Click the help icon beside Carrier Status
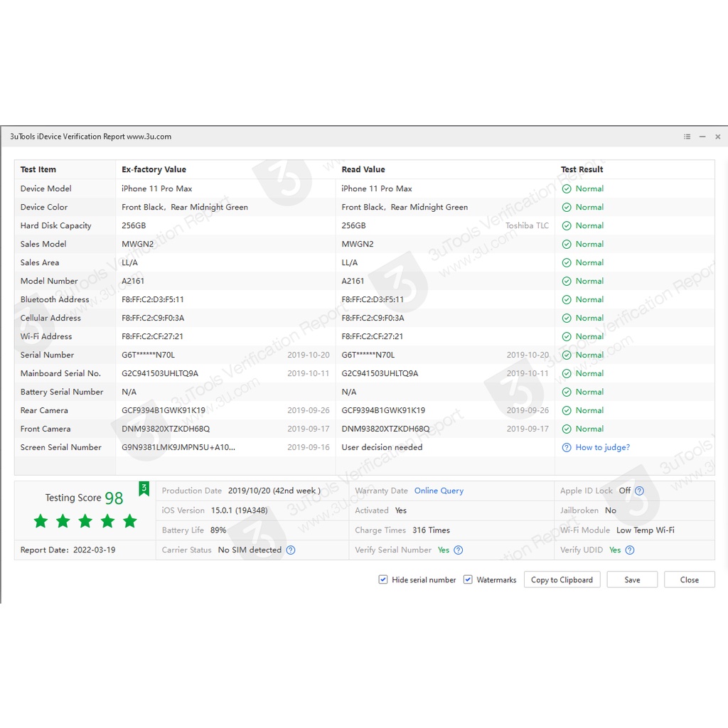The image size is (728, 728). [x=291, y=550]
